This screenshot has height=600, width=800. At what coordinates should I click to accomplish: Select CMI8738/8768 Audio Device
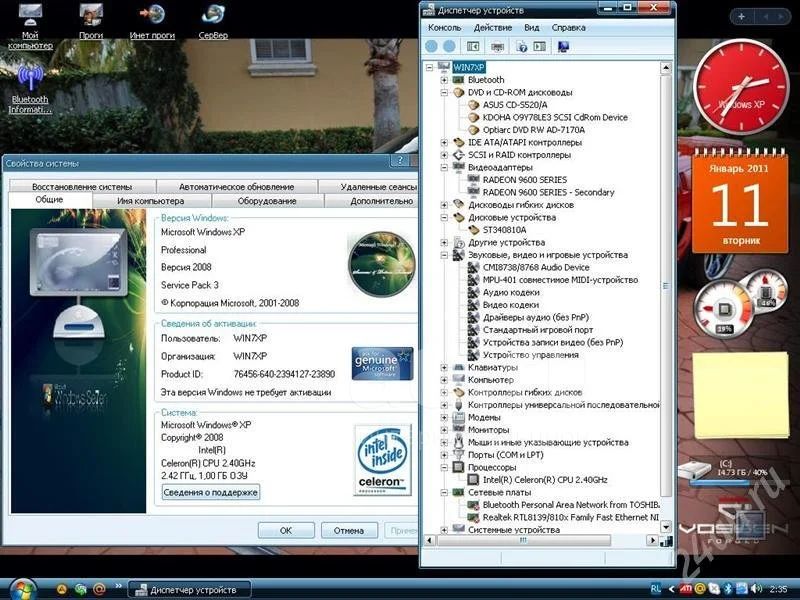(536, 267)
